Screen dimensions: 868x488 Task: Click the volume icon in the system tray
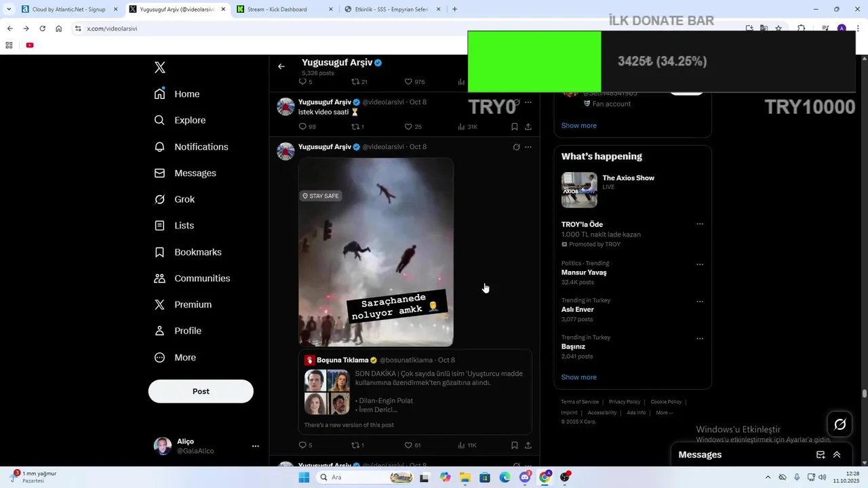822,477
